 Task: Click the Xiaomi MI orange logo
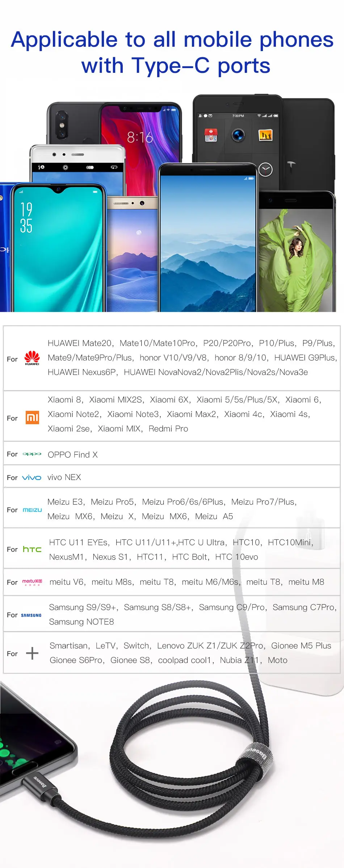click(x=32, y=417)
